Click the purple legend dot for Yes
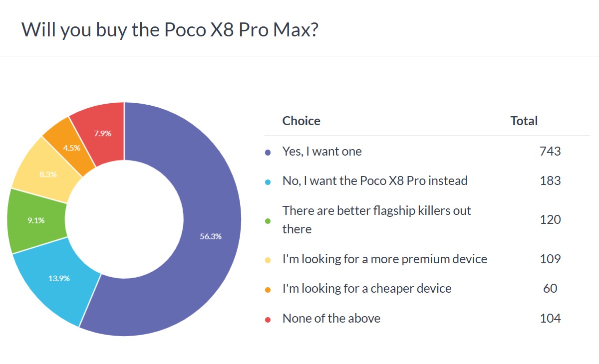The height and width of the screenshot is (364, 599). pyautogui.click(x=268, y=152)
